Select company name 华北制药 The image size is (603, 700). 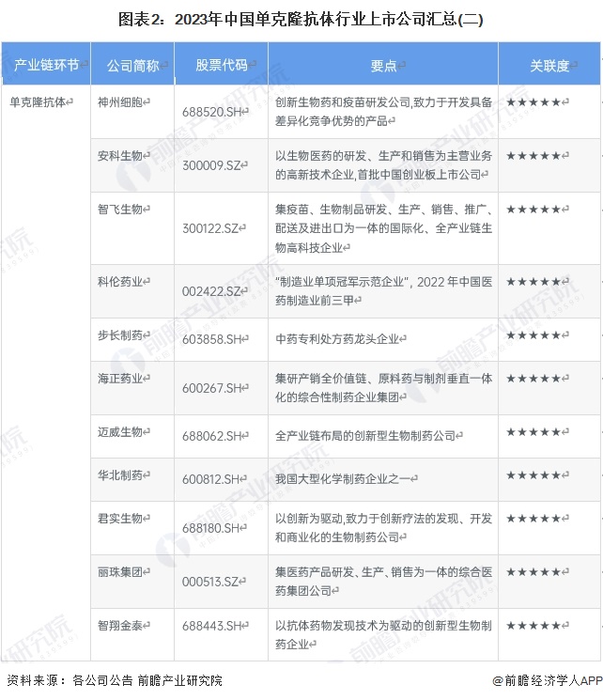pos(120,475)
